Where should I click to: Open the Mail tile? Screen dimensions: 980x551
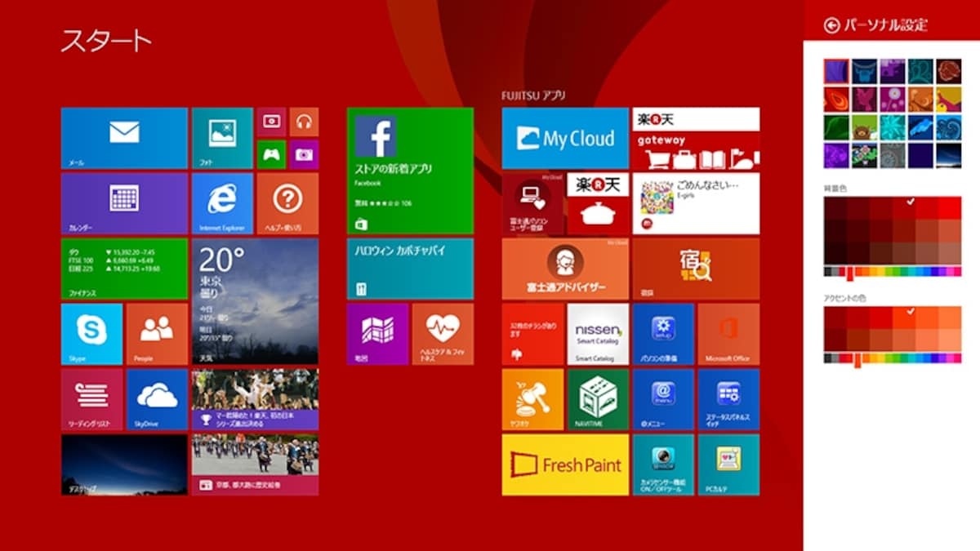[124, 138]
